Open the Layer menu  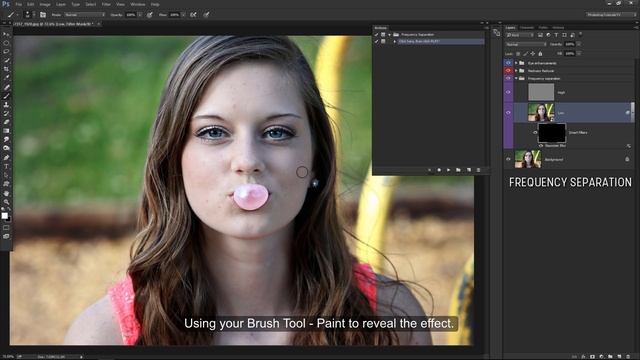pos(61,4)
